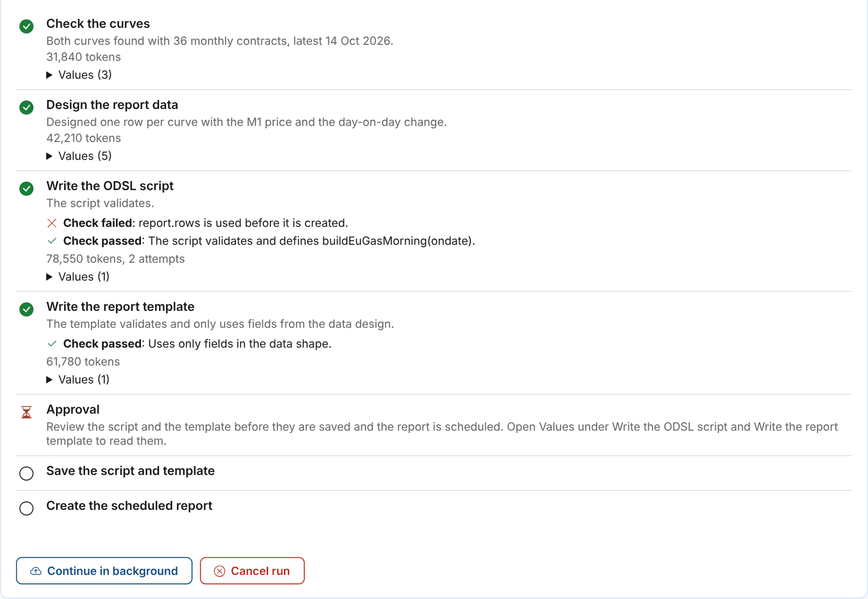868x599 pixels.
Task: Click the Check passed data shape message
Action: [197, 344]
